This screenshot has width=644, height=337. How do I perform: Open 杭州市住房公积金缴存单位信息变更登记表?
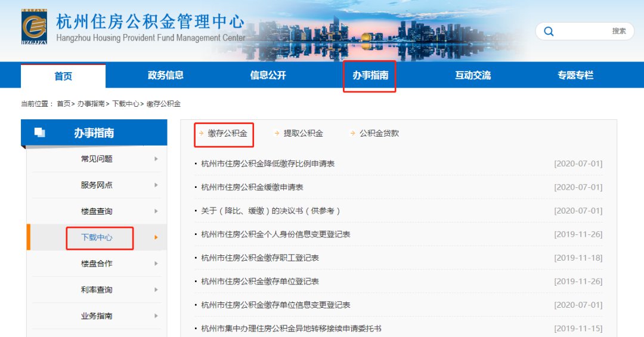tap(275, 305)
